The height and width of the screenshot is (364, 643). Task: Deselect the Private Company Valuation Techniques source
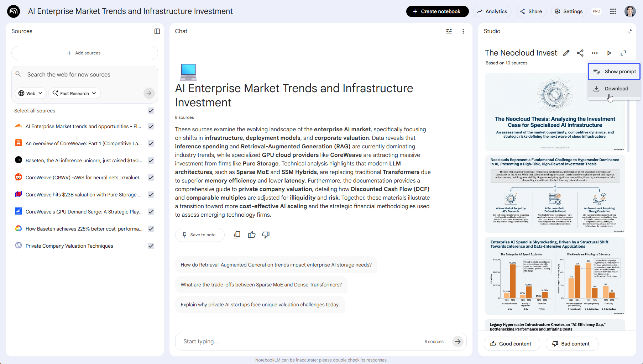pos(151,246)
